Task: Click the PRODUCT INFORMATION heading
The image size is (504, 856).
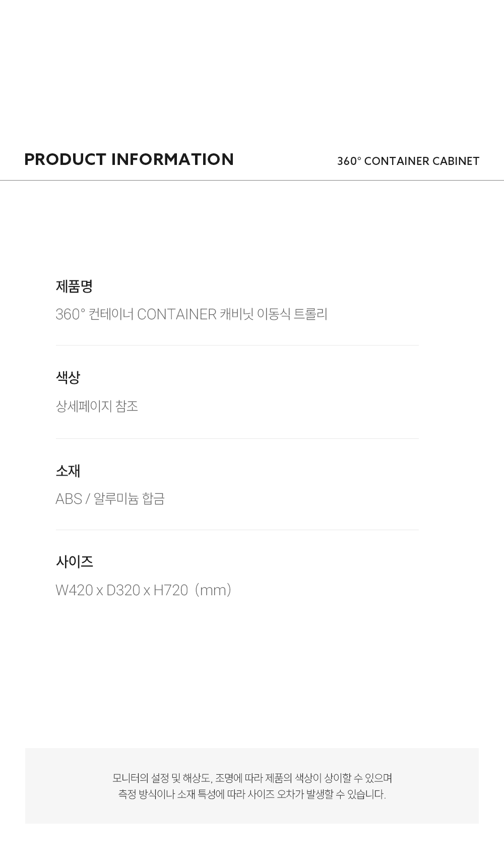Action: click(129, 159)
